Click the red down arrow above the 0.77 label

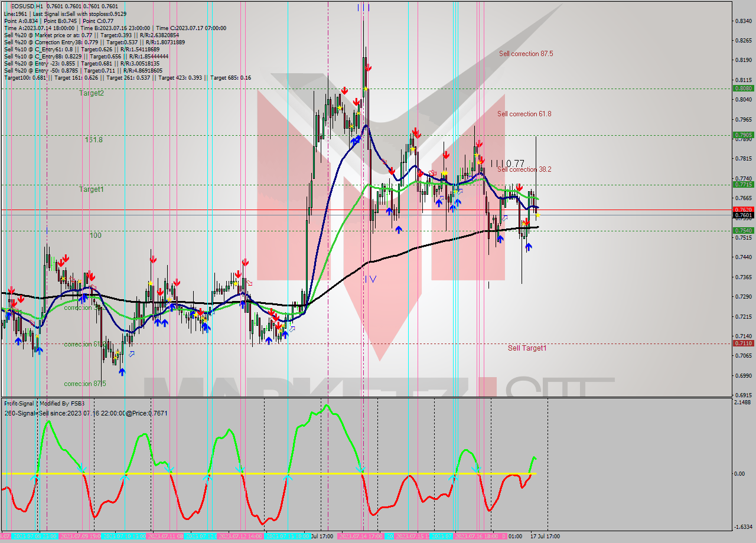tap(480, 144)
